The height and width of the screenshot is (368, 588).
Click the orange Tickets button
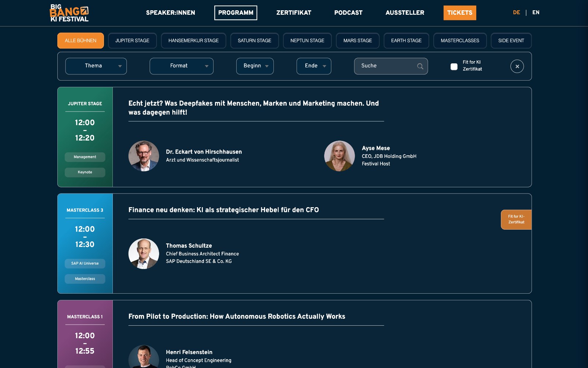coord(460,13)
